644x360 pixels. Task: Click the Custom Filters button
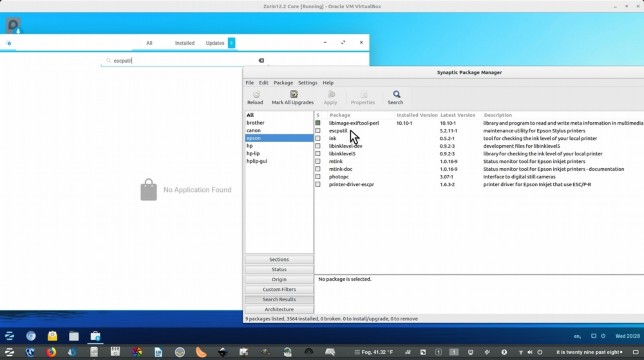click(x=279, y=289)
